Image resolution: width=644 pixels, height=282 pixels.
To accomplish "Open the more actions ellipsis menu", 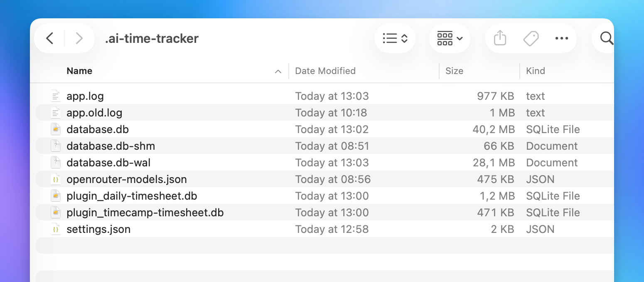I will coord(561,39).
